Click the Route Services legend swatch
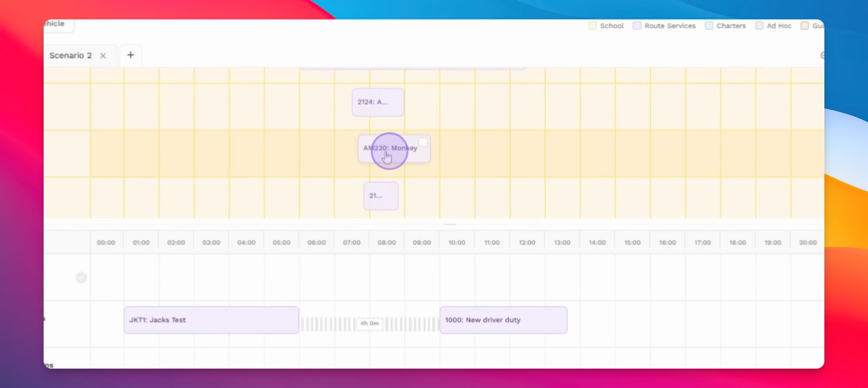This screenshot has width=868, height=388. (x=637, y=26)
